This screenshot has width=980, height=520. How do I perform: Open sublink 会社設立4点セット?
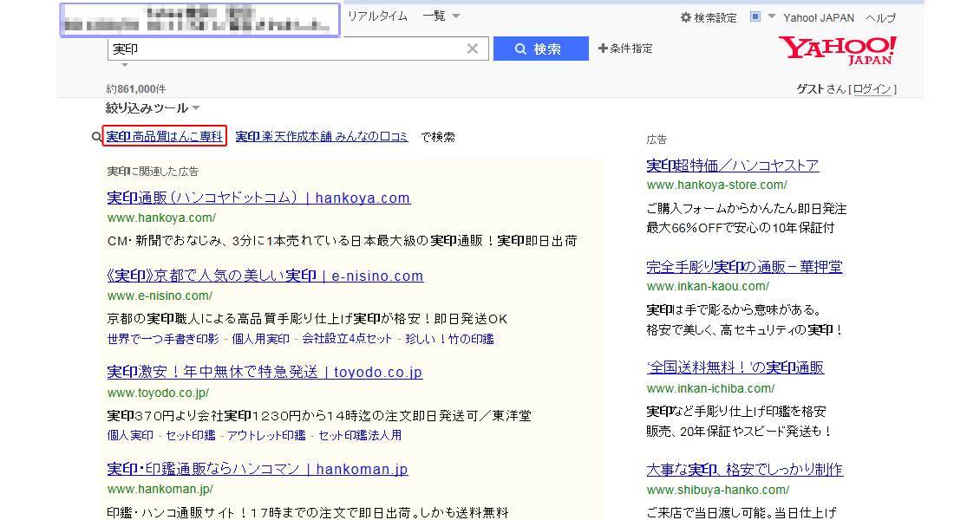(347, 338)
